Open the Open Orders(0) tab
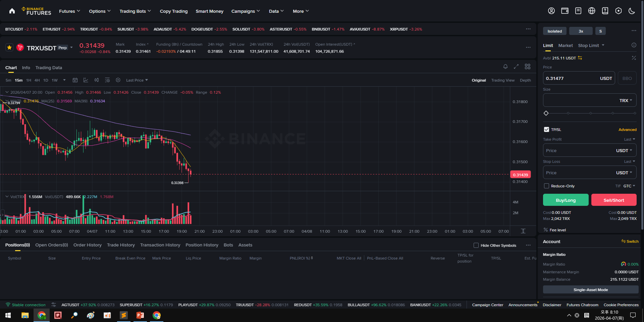This screenshot has height=322, width=644. 51,245
